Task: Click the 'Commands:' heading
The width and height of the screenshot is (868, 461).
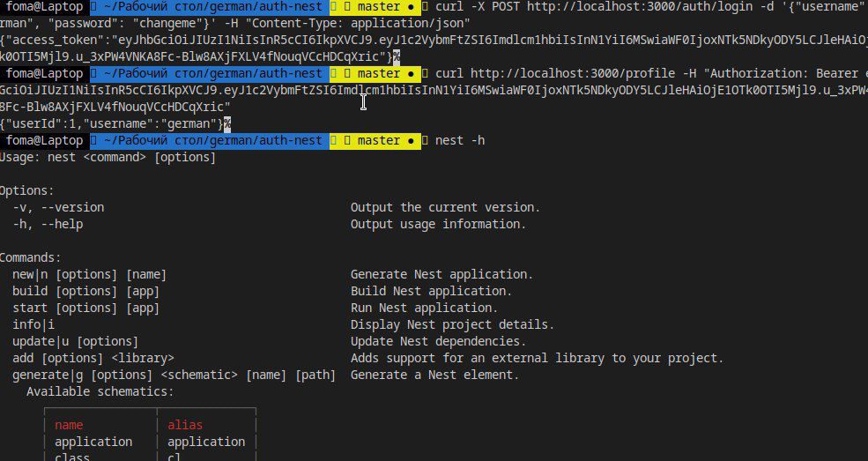Action: (31, 258)
